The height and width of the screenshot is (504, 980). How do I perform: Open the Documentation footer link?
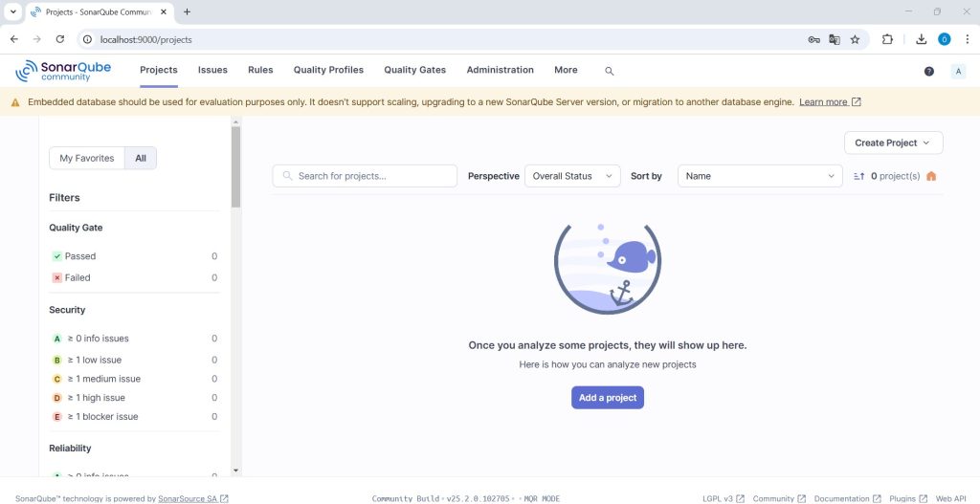pos(848,498)
